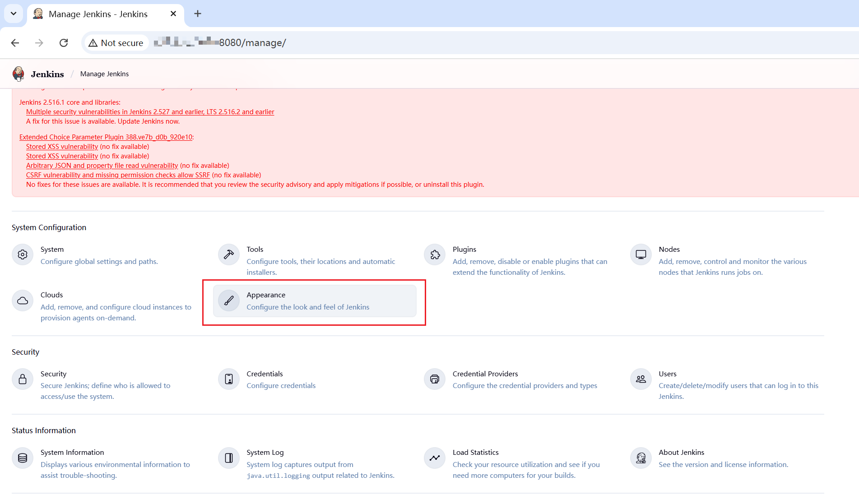
Task: Open the Plugins title link
Action: (x=464, y=249)
